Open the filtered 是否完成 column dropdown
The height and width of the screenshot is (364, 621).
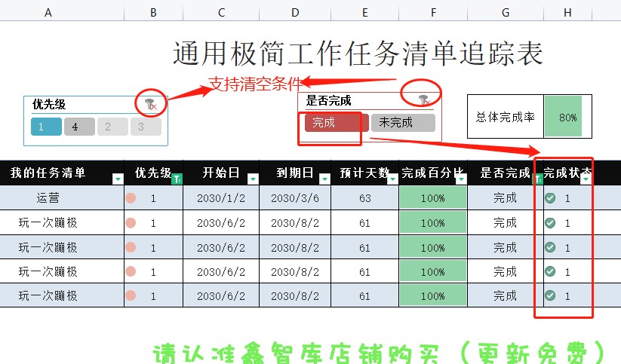(538, 179)
